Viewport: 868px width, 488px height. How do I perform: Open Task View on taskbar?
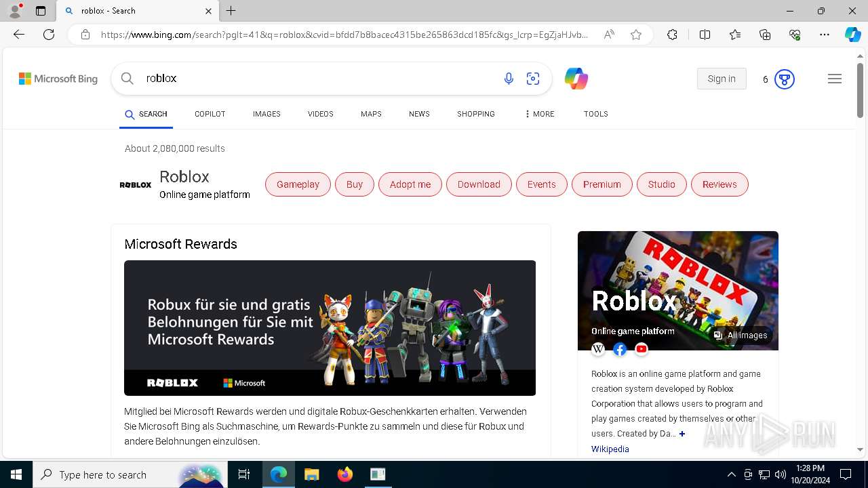pyautogui.click(x=244, y=474)
